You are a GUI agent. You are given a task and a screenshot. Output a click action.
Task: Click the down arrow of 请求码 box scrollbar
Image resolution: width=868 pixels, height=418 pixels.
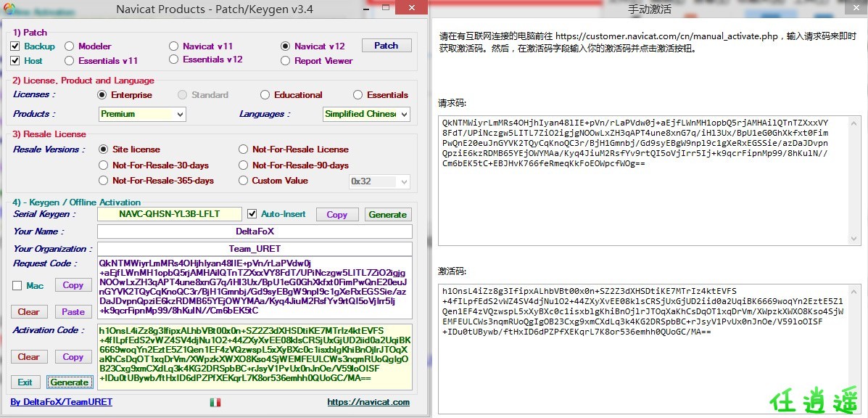[855, 239]
